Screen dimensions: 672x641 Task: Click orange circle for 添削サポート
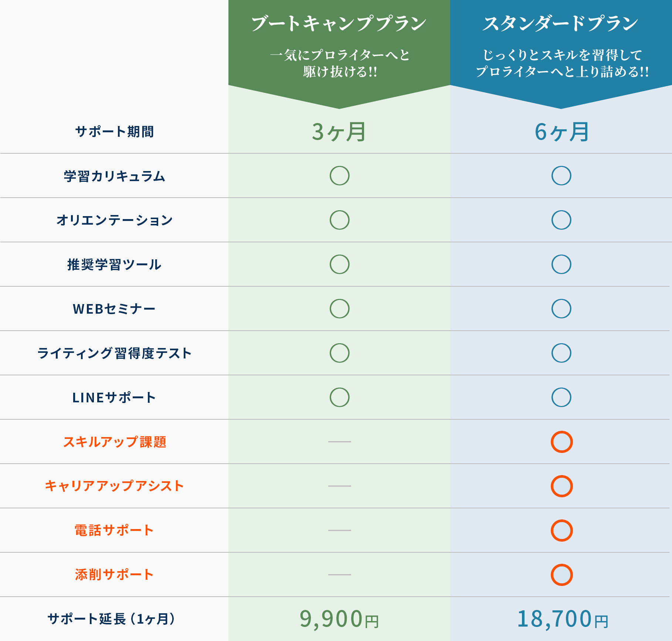pyautogui.click(x=561, y=575)
